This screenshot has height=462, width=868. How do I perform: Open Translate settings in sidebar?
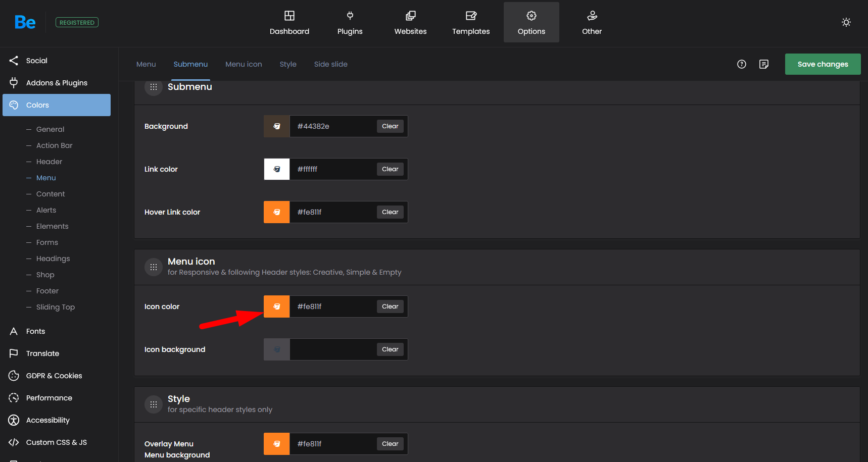click(x=57, y=353)
